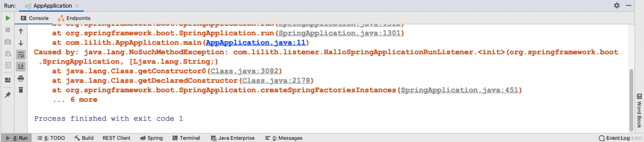The width and height of the screenshot is (644, 142).
Task: Rerun AppApplication with the green play icon
Action: pyautogui.click(x=8, y=18)
